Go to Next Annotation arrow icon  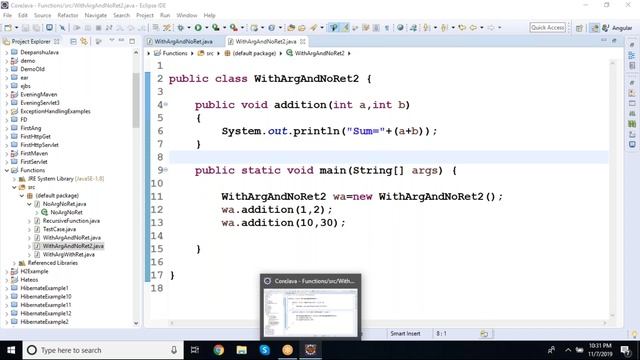pos(427,28)
